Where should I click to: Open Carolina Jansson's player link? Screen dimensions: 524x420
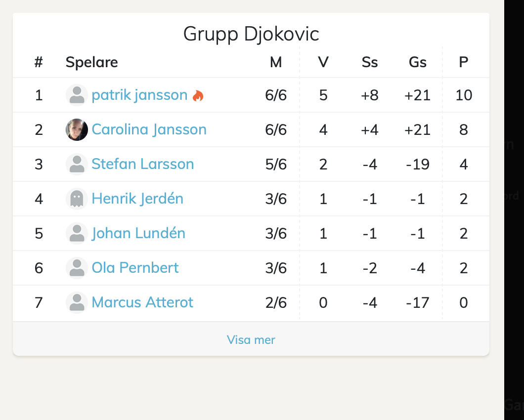(x=149, y=129)
